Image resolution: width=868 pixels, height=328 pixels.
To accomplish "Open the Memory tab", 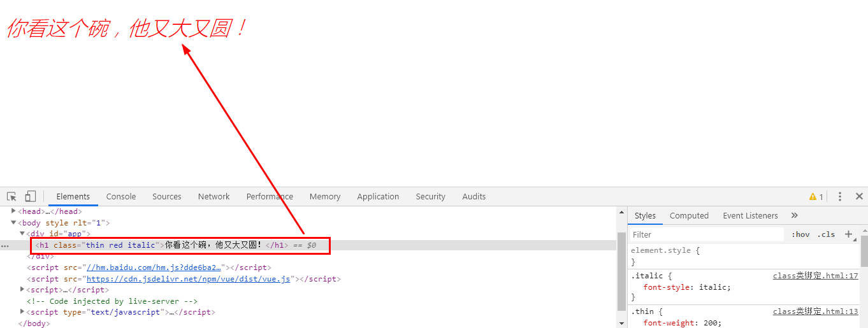I will 325,197.
